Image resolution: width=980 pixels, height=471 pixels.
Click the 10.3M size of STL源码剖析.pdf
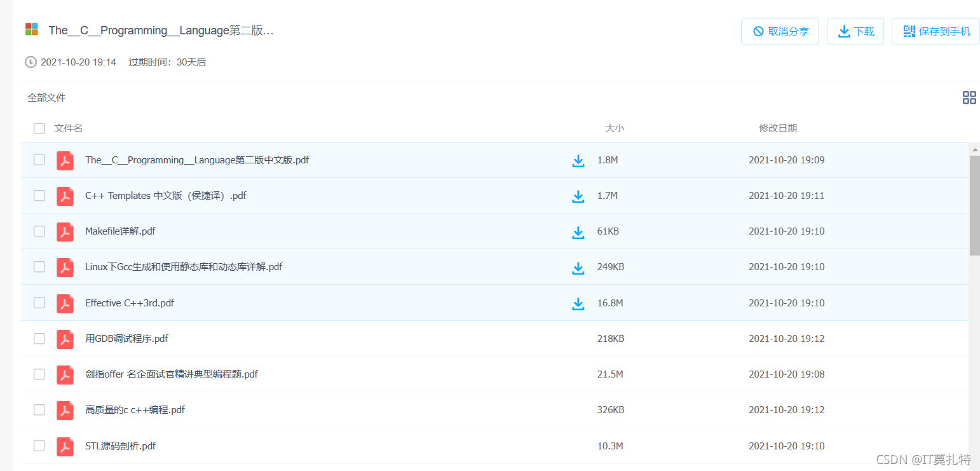(610, 446)
